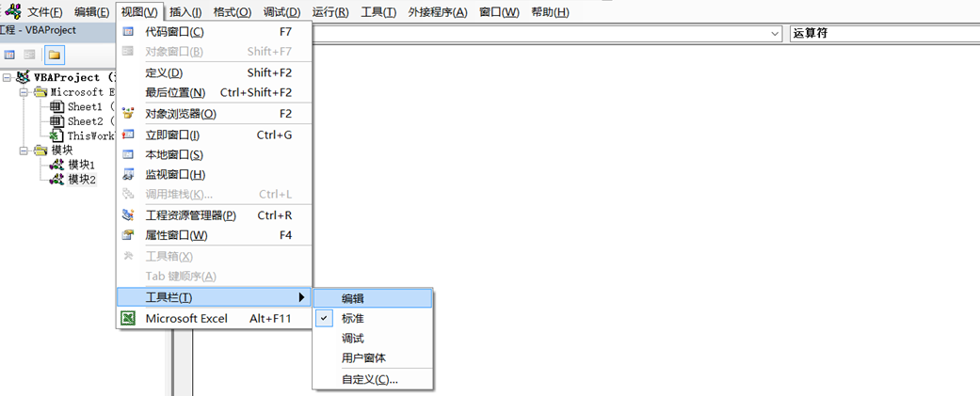Click the 模块1 module icon
This screenshot has width=980, height=396.
tap(57, 165)
